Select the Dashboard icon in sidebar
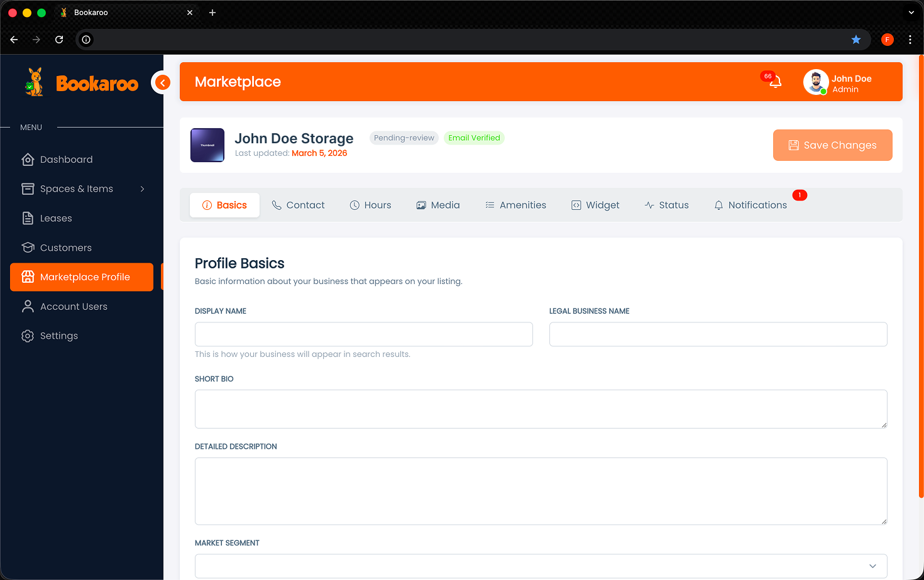This screenshot has height=580, width=924. (28, 159)
